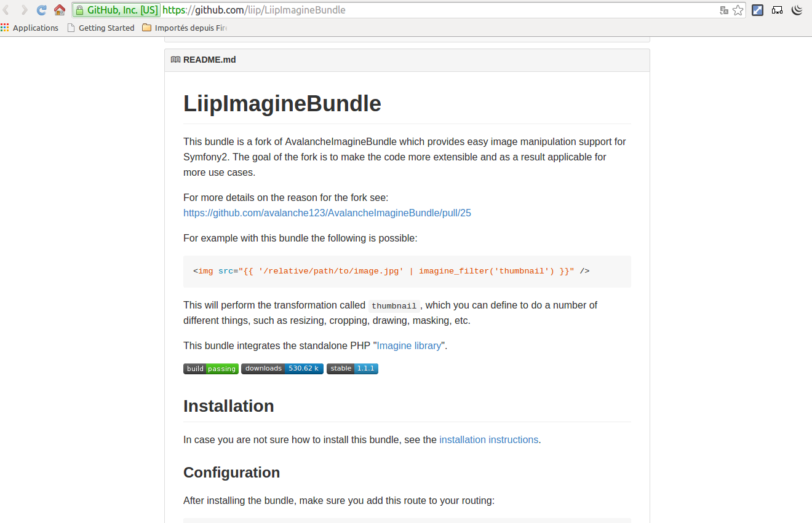Open the AvalancheImagineBundle pull/25 link
The image size is (812, 523).
click(x=327, y=213)
